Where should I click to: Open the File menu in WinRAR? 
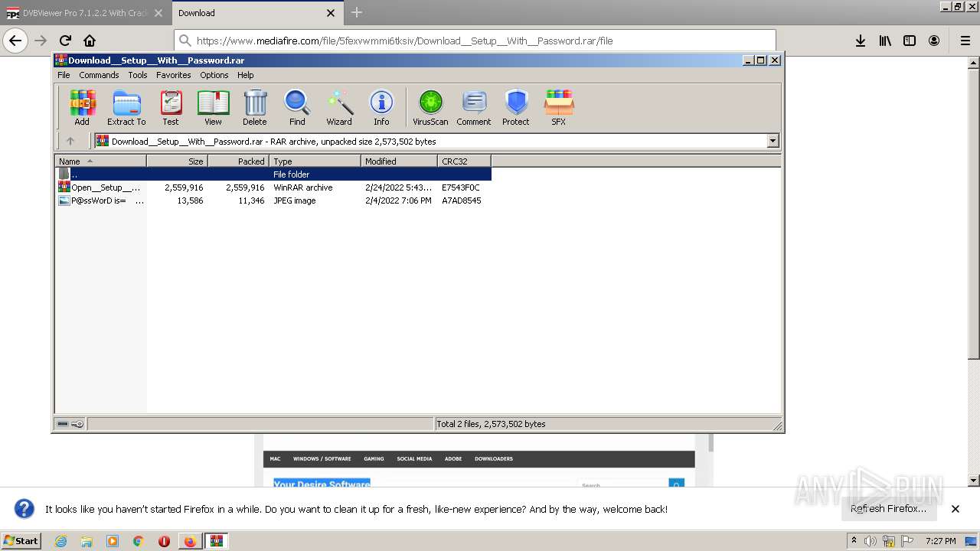coord(64,75)
